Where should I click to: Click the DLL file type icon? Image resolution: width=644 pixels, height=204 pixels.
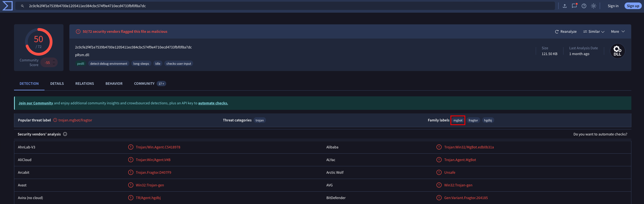[x=617, y=51]
